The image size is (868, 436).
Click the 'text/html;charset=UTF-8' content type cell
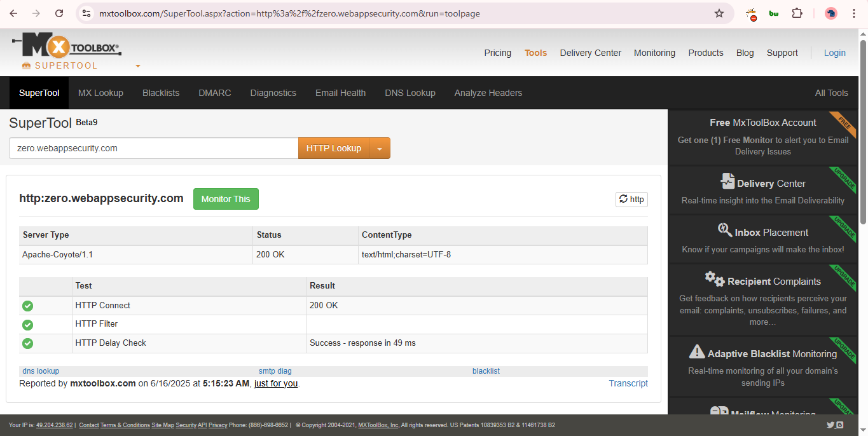[503, 254]
